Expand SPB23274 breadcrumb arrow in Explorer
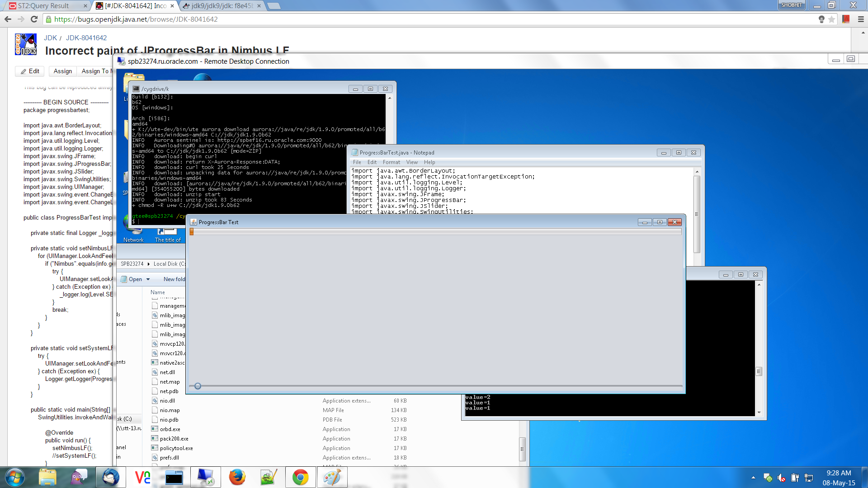Image resolution: width=868 pixels, height=488 pixels. click(148, 264)
